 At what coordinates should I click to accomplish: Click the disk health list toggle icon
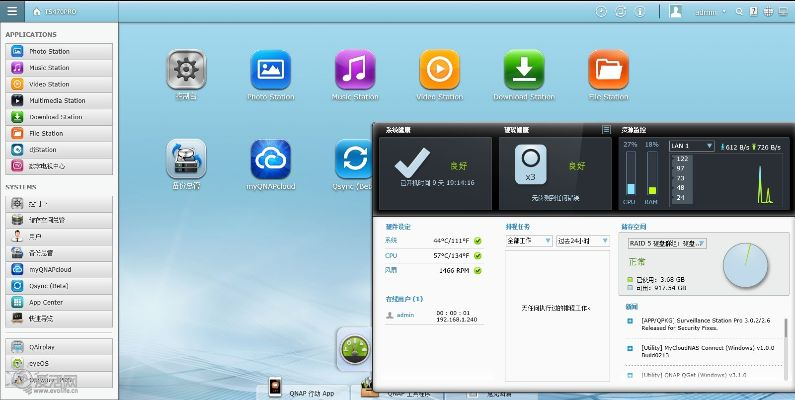606,130
